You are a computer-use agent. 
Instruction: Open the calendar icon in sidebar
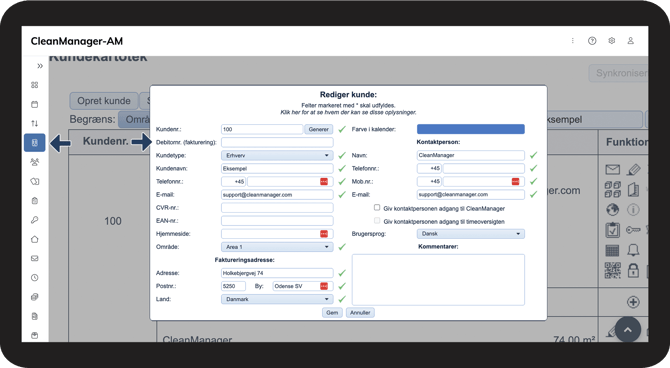tap(35, 104)
